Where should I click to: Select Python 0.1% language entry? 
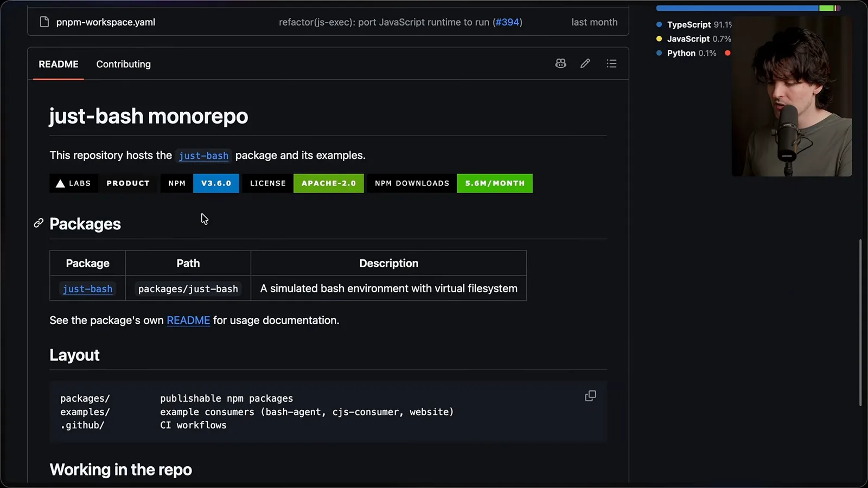pyautogui.click(x=686, y=53)
